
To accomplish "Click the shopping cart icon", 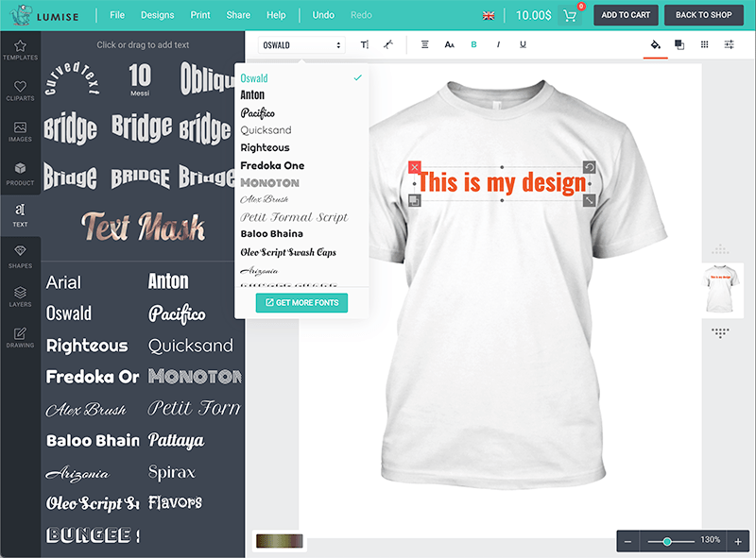I will tap(570, 15).
